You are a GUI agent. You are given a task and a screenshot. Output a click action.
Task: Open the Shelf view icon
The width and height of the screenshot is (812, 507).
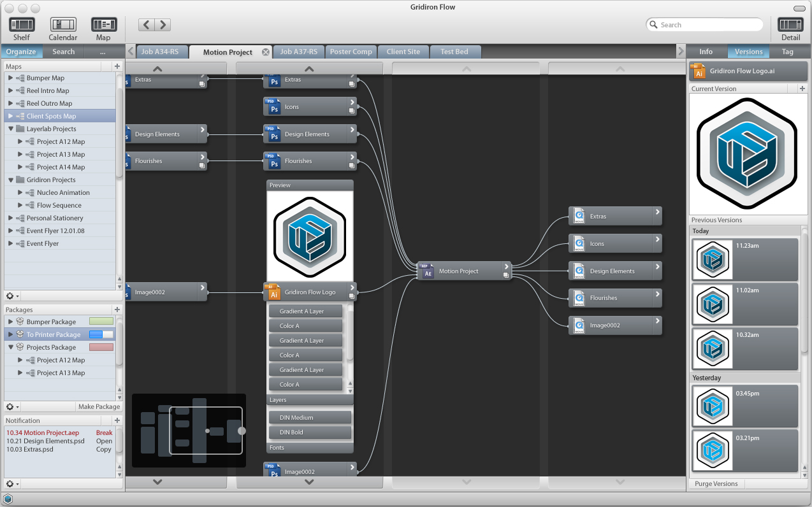[x=22, y=25]
